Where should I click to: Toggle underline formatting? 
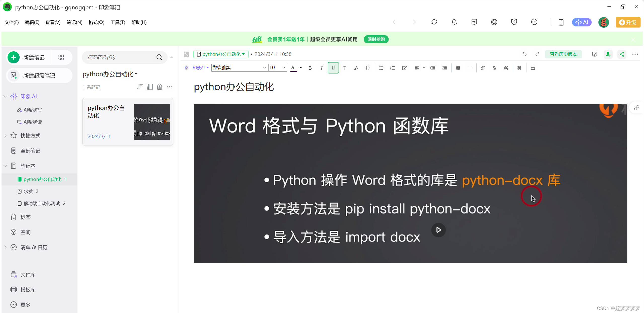333,68
